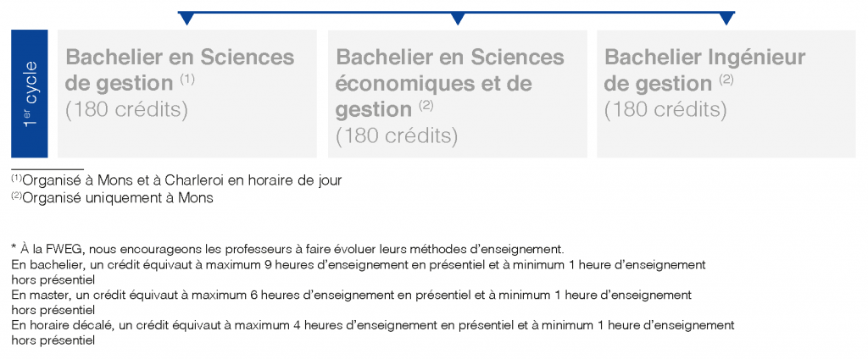This screenshot has width=868, height=359.
Task: Open Bachelier Ingénieur de gestion box
Action: (x=726, y=93)
